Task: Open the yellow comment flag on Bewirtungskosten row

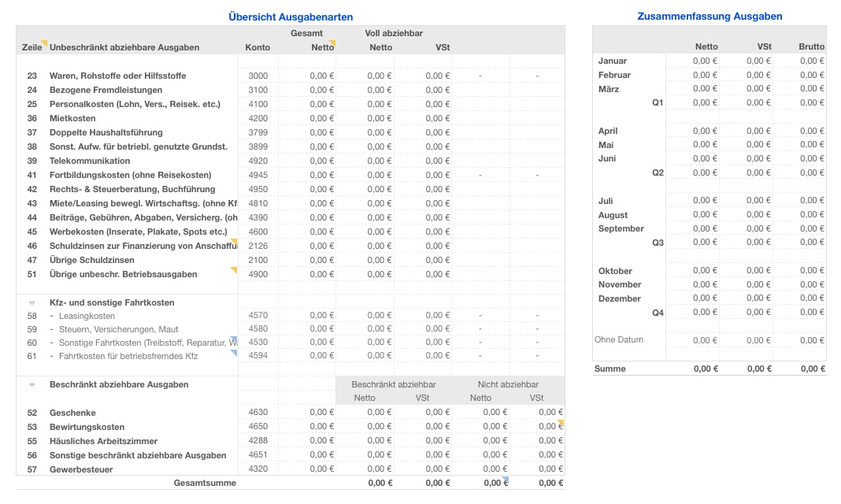Action: coord(560,423)
